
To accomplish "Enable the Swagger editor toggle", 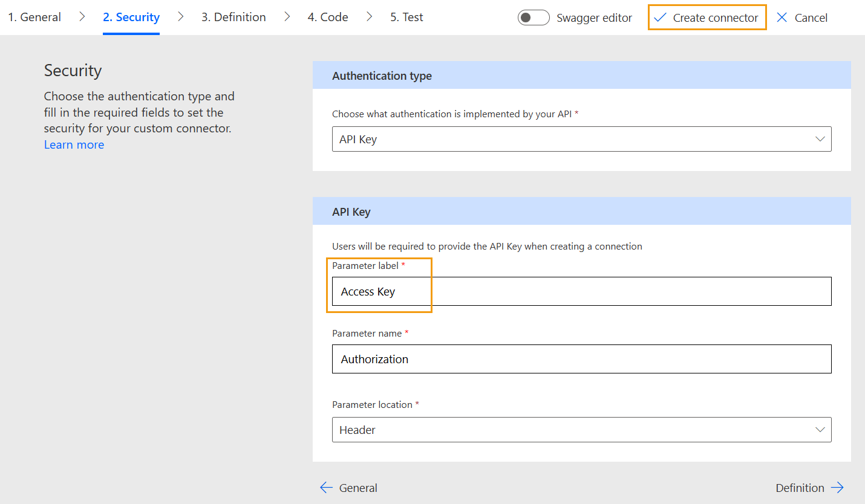I will 534,18.
